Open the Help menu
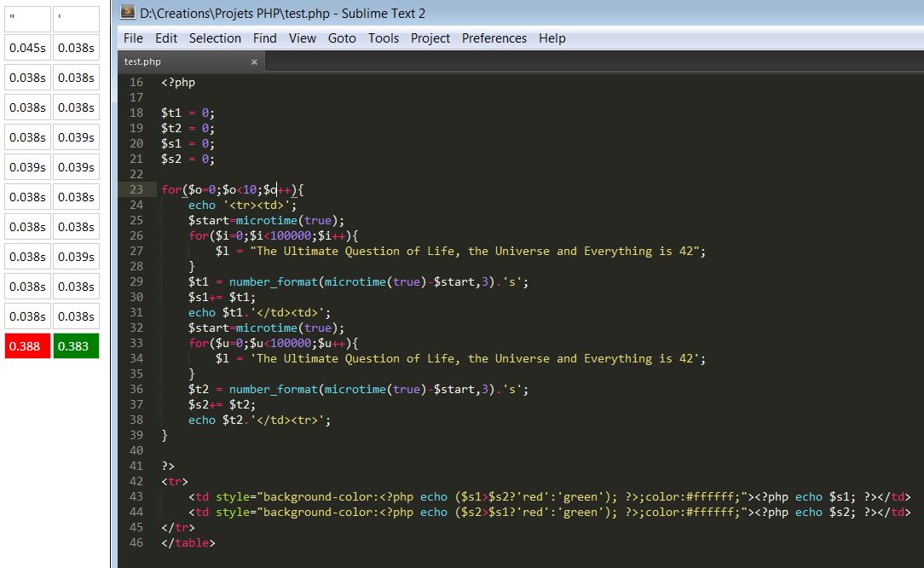Image resolution: width=924 pixels, height=568 pixels. pos(552,38)
